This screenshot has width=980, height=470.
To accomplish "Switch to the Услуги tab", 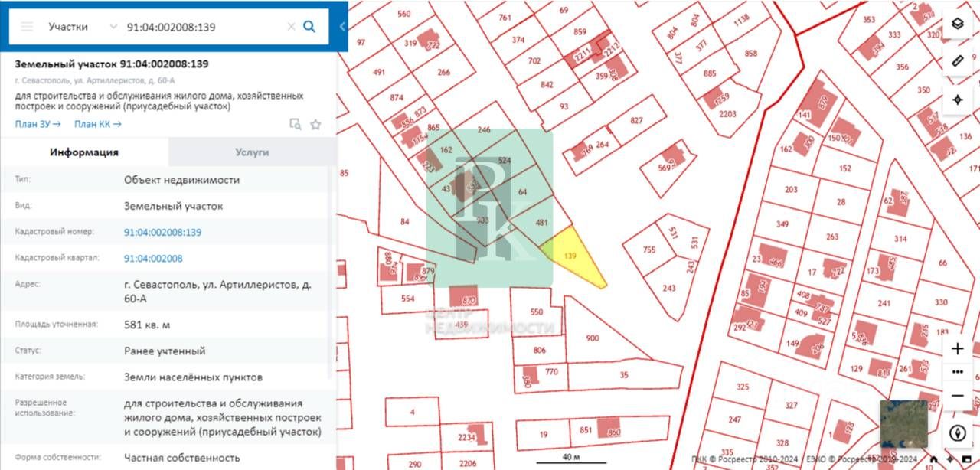I will [253, 152].
